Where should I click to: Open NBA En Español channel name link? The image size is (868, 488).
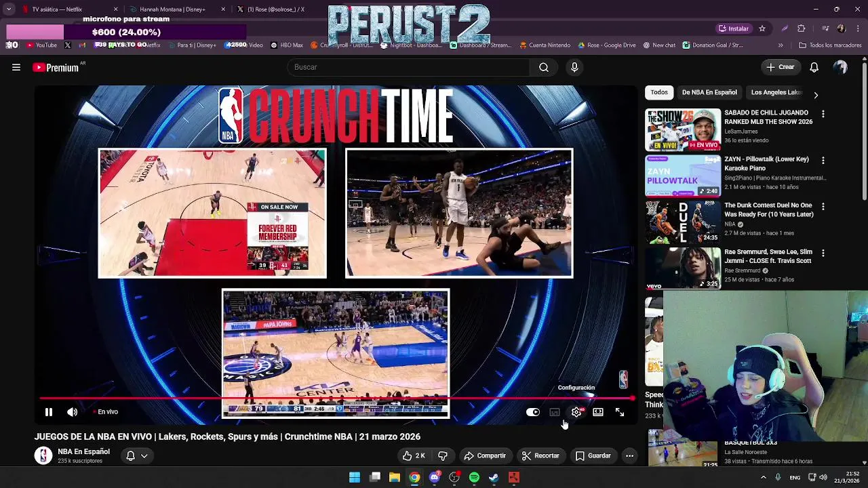83,451
